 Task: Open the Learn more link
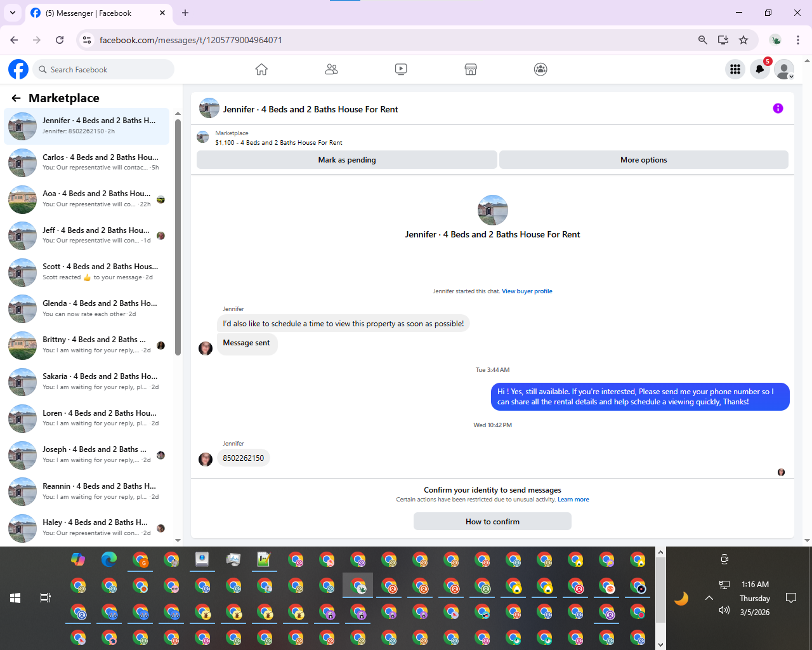[x=573, y=500]
